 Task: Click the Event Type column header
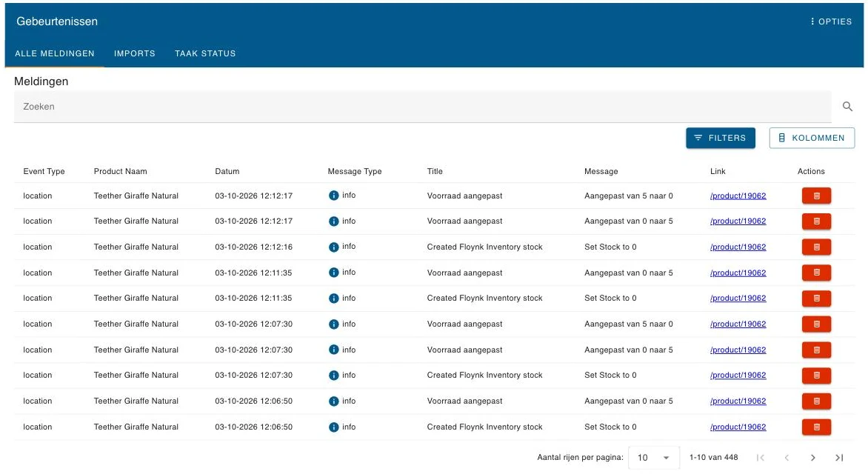point(44,171)
